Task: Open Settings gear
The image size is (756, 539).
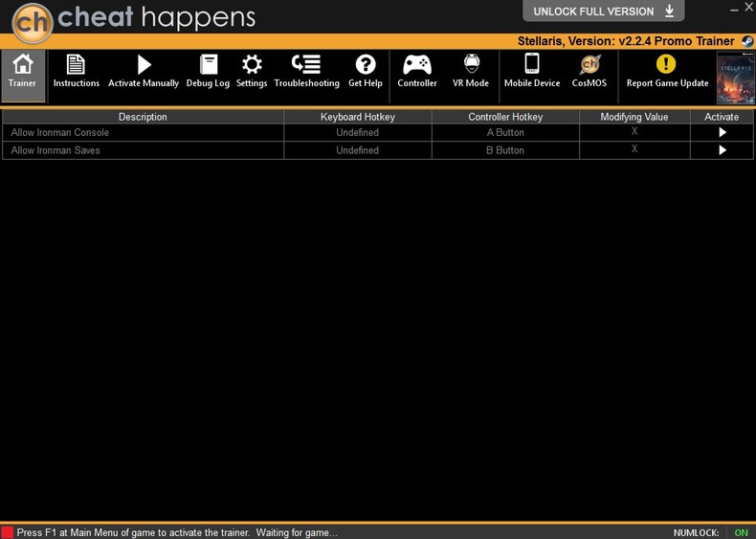Action: (x=252, y=71)
